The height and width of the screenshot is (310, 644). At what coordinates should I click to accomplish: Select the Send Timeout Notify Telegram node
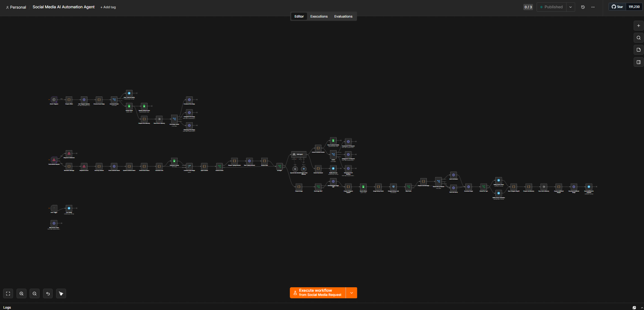point(129,93)
